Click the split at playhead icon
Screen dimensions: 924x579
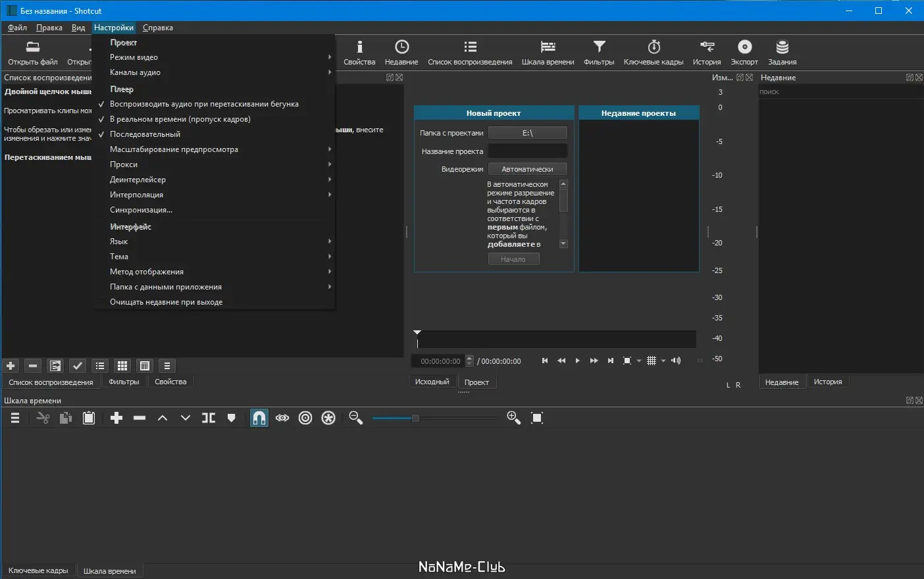pos(209,418)
